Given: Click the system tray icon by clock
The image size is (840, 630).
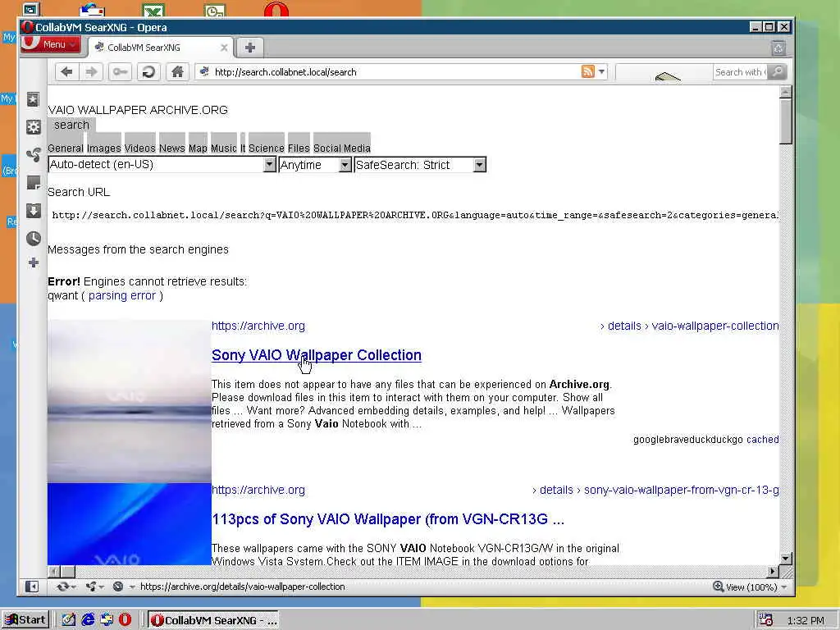Looking at the screenshot, I should (x=765, y=620).
